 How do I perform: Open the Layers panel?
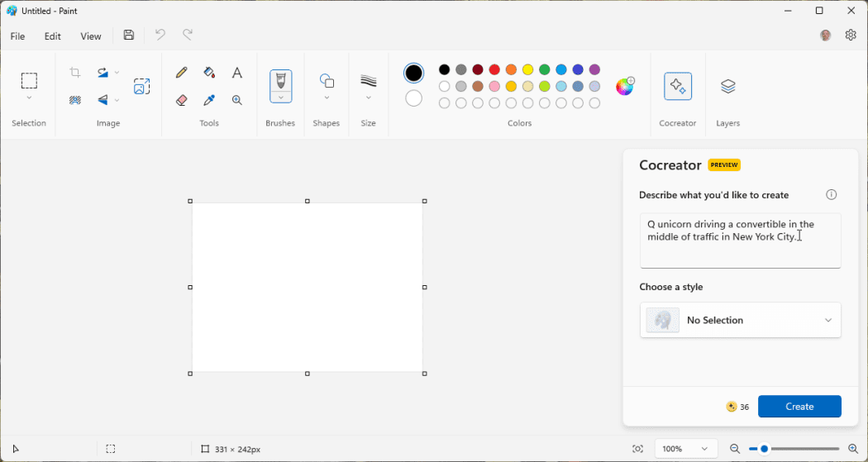click(x=727, y=87)
